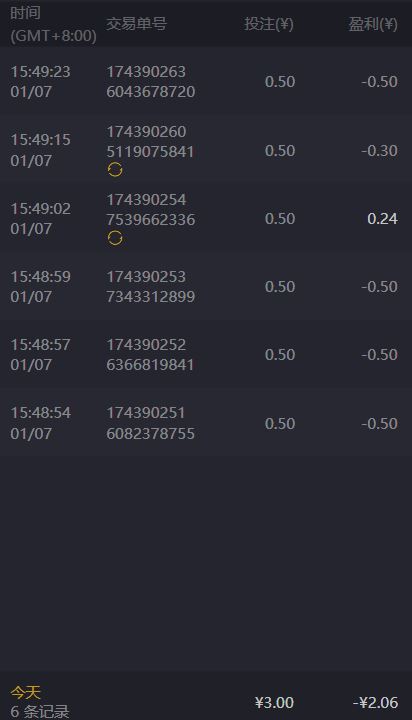The height and width of the screenshot is (720, 412).
Task: Click the 今天 summary label
Action: [26, 692]
